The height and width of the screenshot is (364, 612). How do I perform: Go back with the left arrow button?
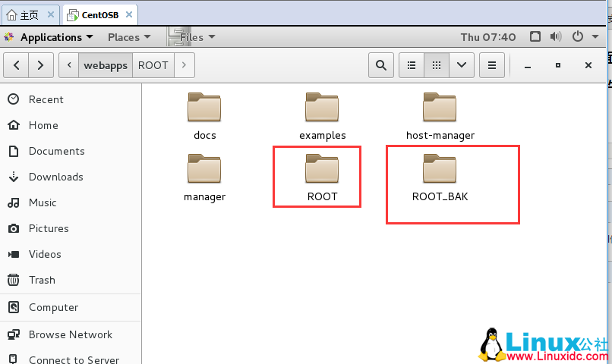coord(17,65)
